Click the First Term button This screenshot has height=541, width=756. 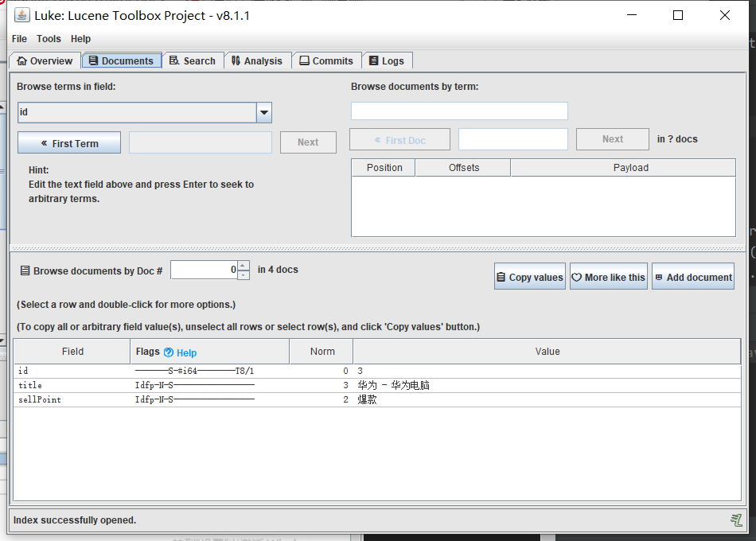coord(69,142)
